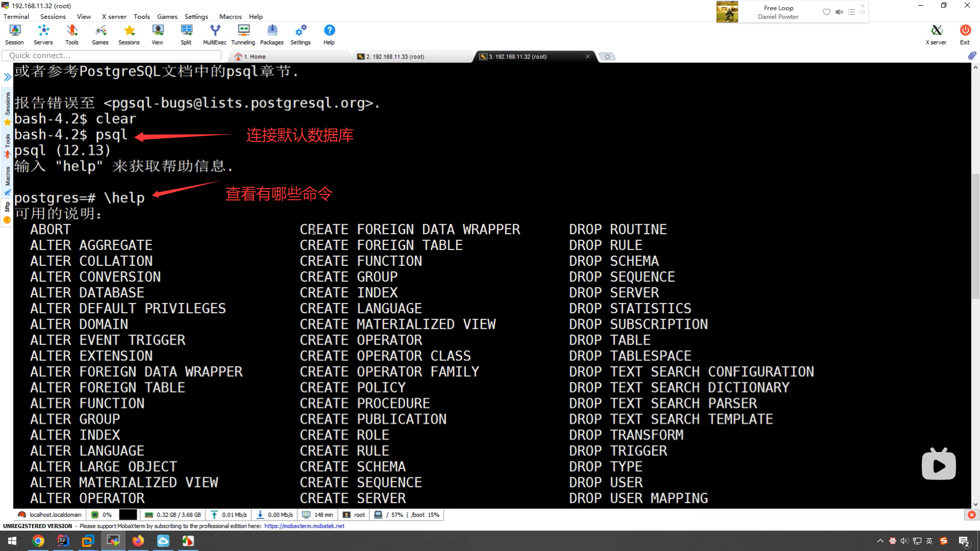Expand hidden system tray icons
The height and width of the screenshot is (551, 980).
[x=880, y=541]
